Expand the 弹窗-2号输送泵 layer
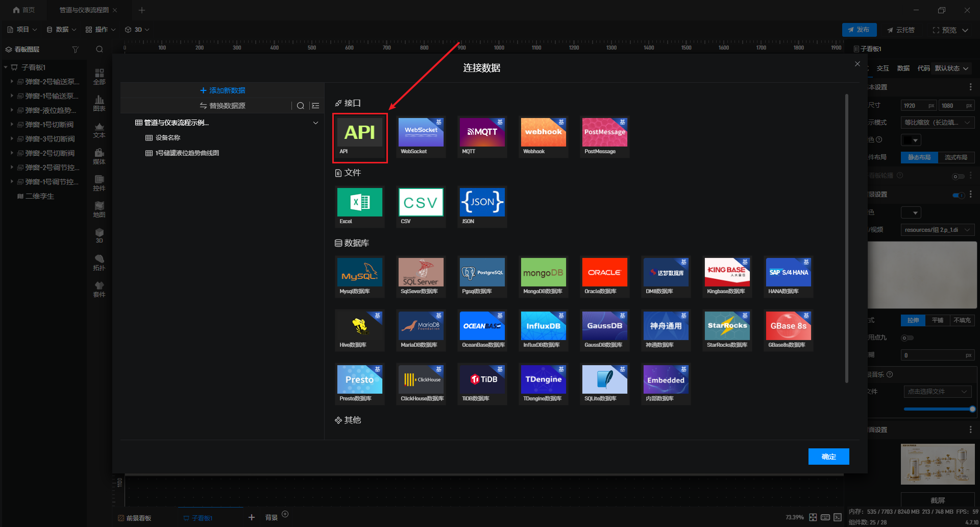The height and width of the screenshot is (527, 980). click(x=12, y=82)
